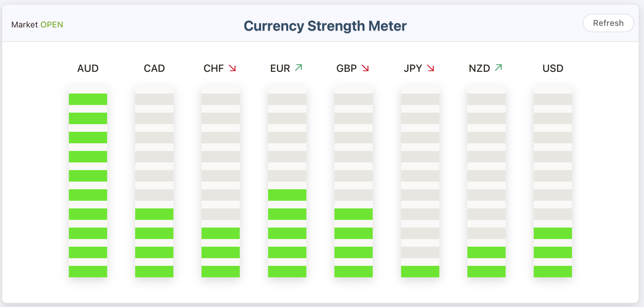Click NZD's green upward trend arrow
Screen dimensions: 644x307
(498, 67)
